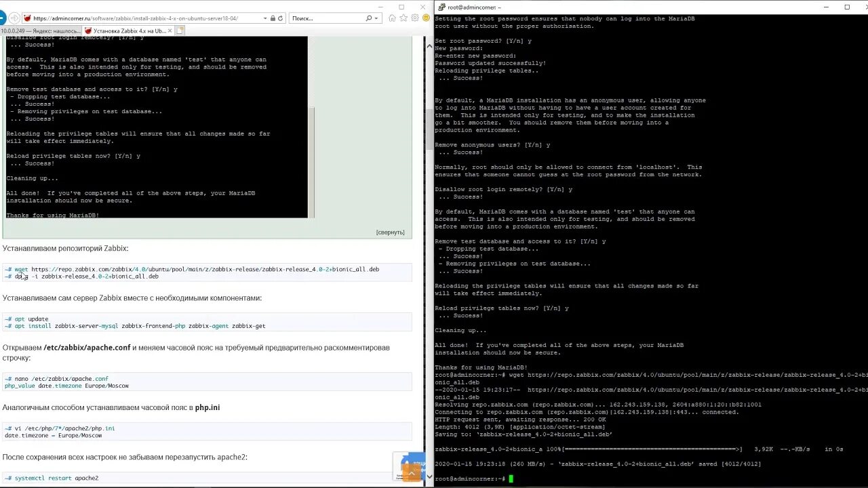Click the Refresh page icon
Image resolution: width=868 pixels, height=488 pixels.
pyautogui.click(x=281, y=18)
